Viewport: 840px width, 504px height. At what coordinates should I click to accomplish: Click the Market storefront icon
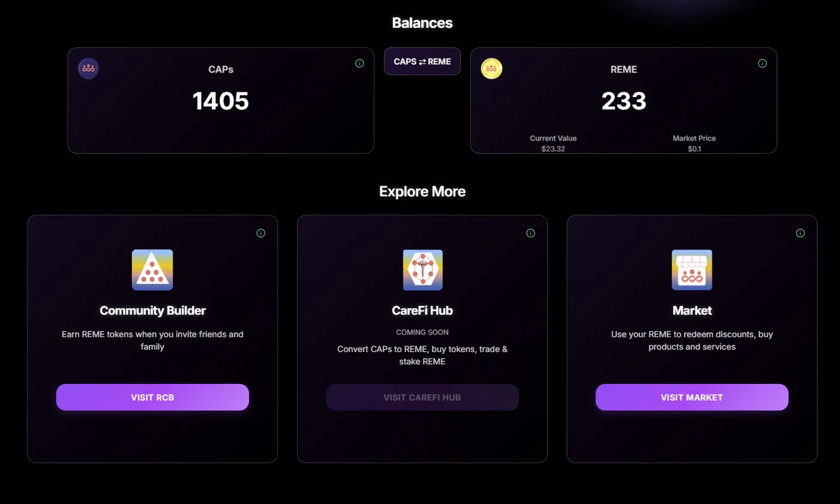[x=691, y=270]
